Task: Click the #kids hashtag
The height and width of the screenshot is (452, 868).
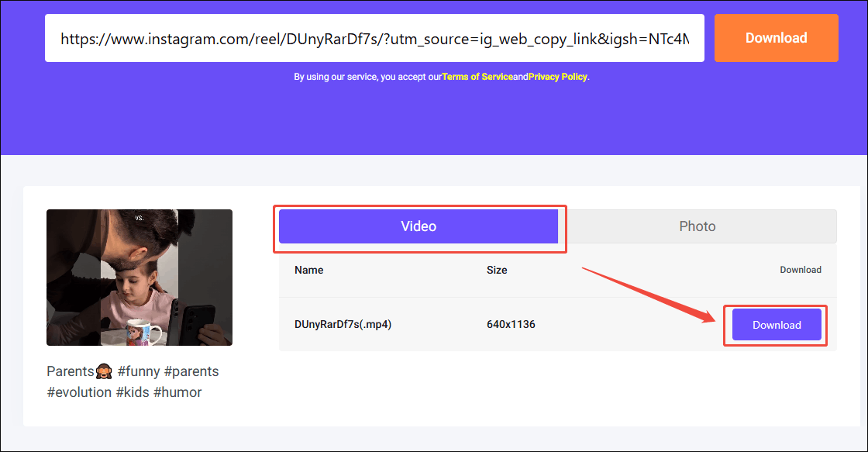Action: pos(133,392)
